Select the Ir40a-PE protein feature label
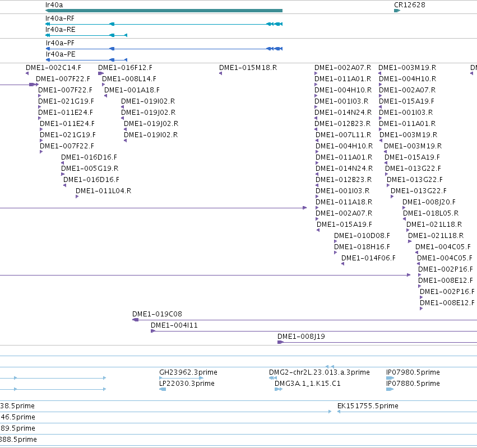 pyautogui.click(x=61, y=54)
